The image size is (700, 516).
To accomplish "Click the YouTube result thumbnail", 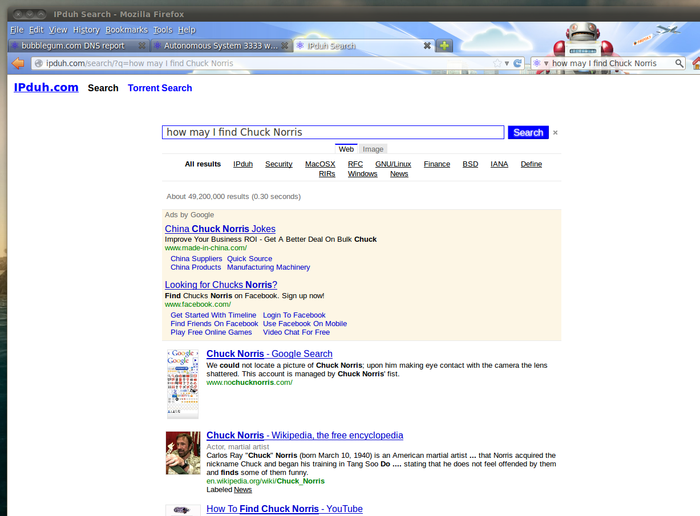I will coord(183,510).
